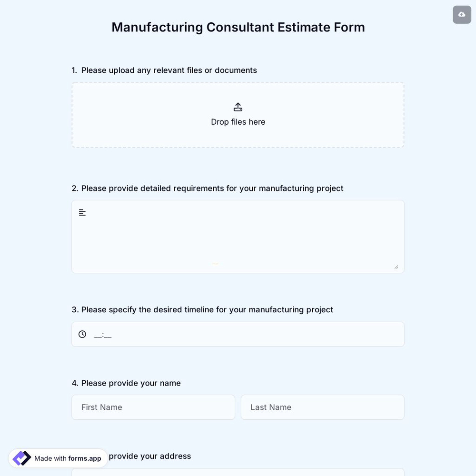The height and width of the screenshot is (476, 476).
Task: Select the First Name input field
Action: point(153,407)
